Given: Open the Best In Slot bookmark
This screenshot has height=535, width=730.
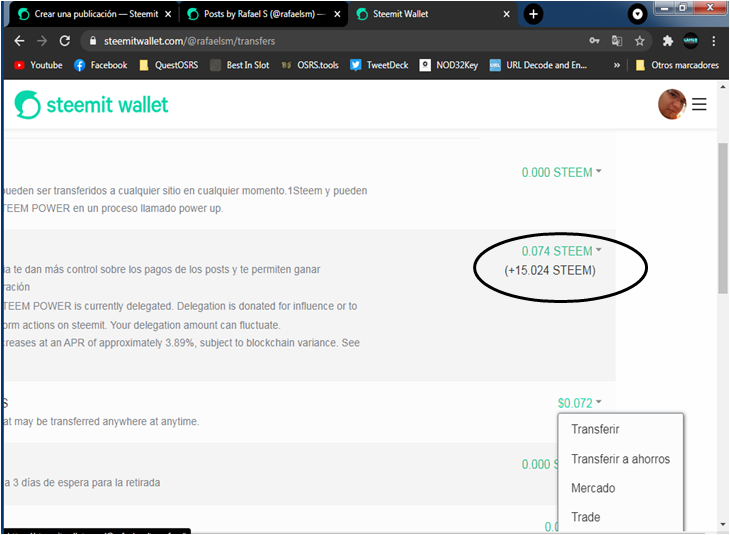Looking at the screenshot, I should point(240,65).
